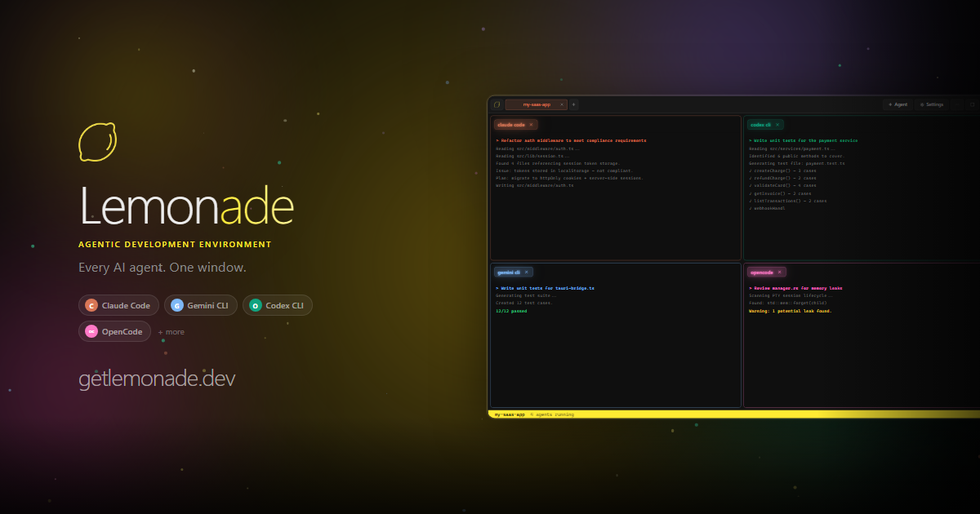Click 'Reading src/services/payment.ts...' line
Viewport: 980px width, 514px height.
pos(791,148)
